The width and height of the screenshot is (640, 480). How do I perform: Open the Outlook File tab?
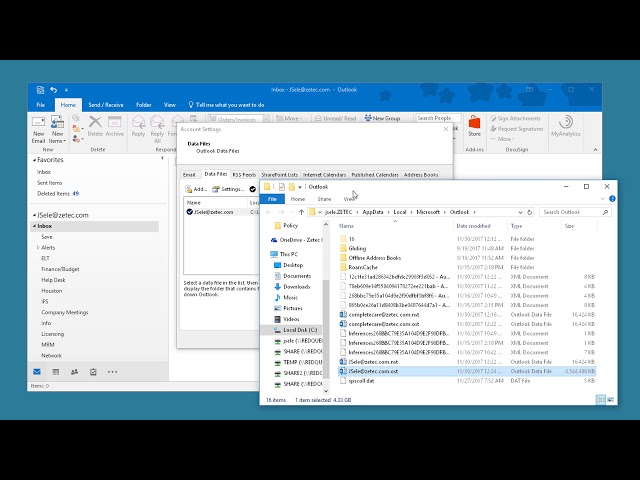pyautogui.click(x=41, y=105)
